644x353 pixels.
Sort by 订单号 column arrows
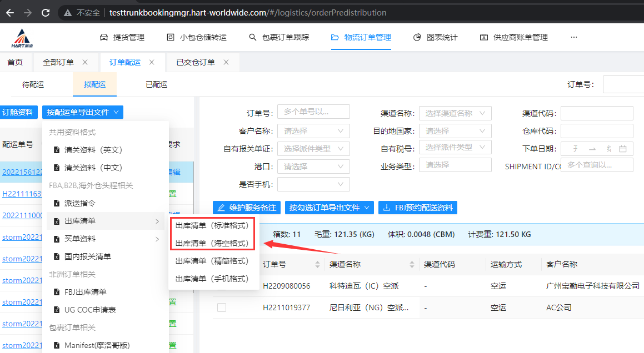pyautogui.click(x=318, y=265)
